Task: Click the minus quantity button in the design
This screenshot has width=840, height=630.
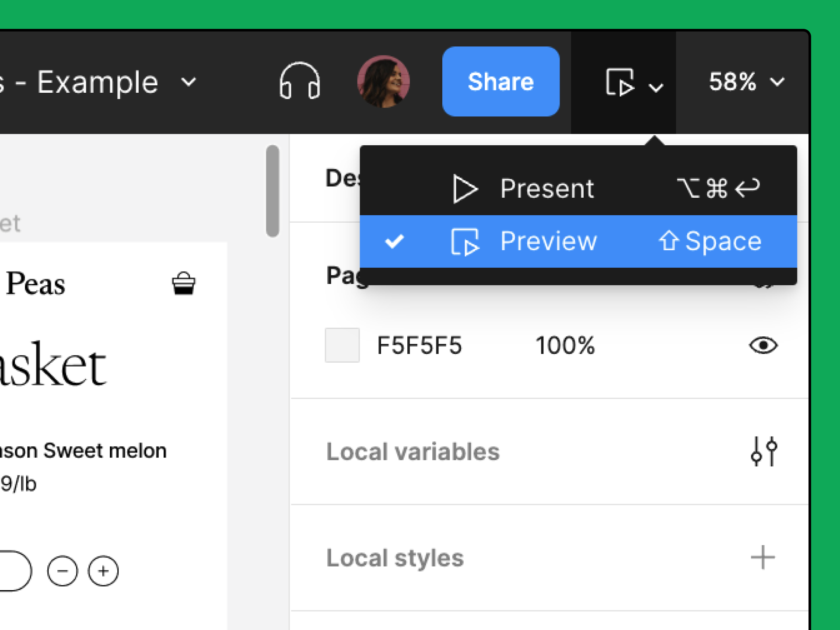Action: tap(62, 571)
